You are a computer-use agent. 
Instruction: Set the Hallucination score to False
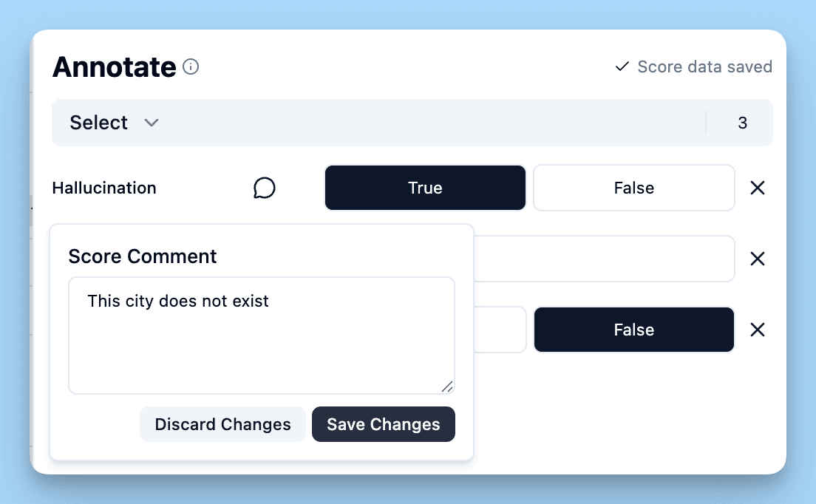(x=633, y=188)
